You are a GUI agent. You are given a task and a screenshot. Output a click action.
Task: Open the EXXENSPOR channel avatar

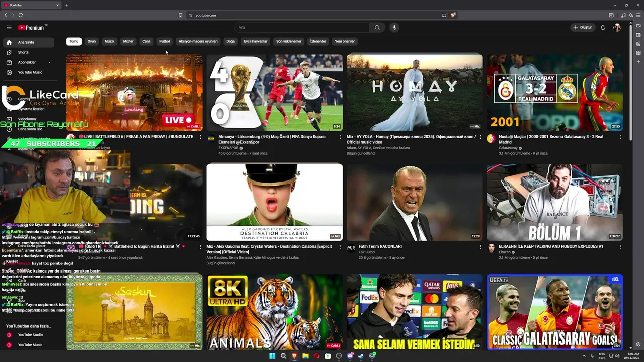[x=211, y=138]
